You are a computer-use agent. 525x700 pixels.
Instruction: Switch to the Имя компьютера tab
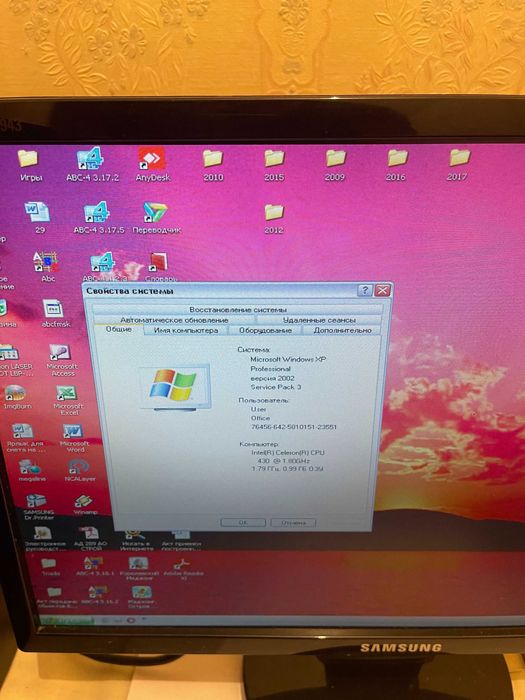point(186,330)
